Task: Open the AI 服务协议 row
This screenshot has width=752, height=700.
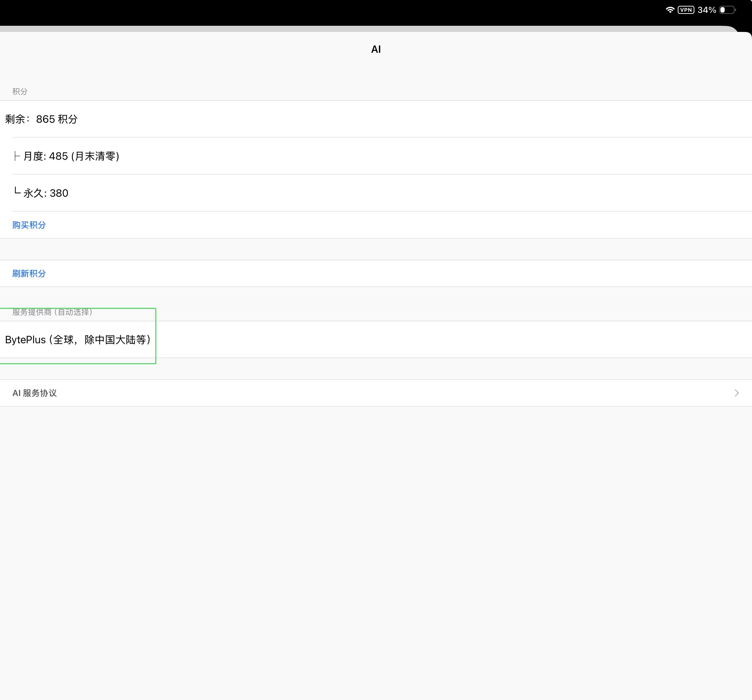Action: tap(376, 393)
